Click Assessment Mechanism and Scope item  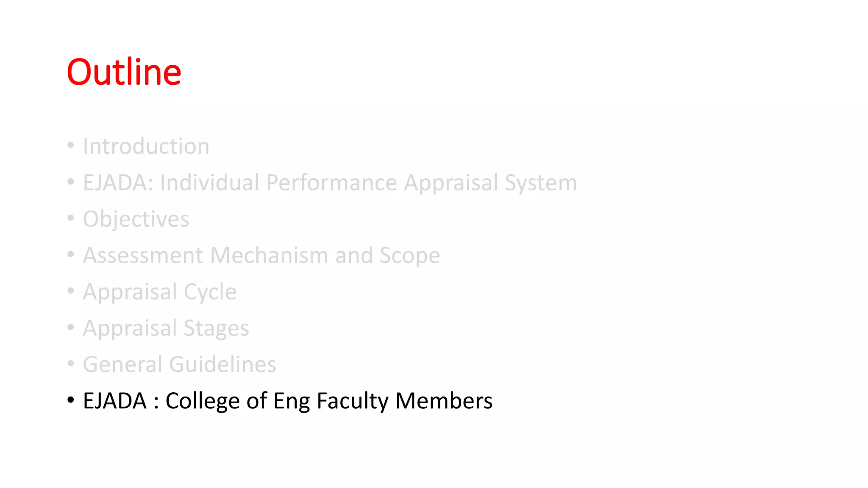tap(262, 255)
